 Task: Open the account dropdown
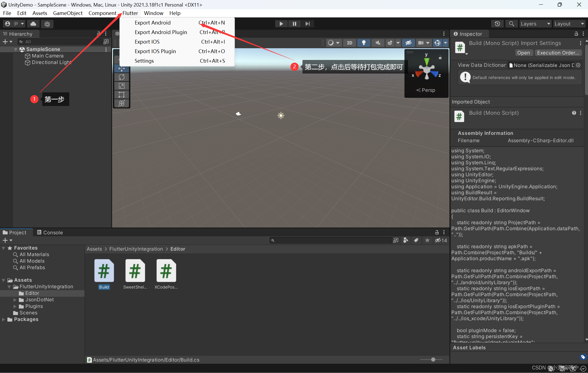click(14, 24)
